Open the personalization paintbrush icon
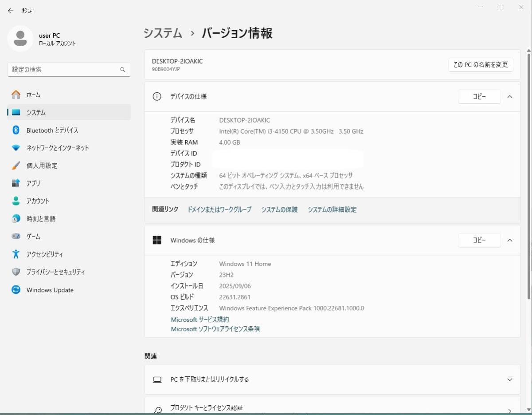Viewport: 532px width, 415px height. pos(16,166)
